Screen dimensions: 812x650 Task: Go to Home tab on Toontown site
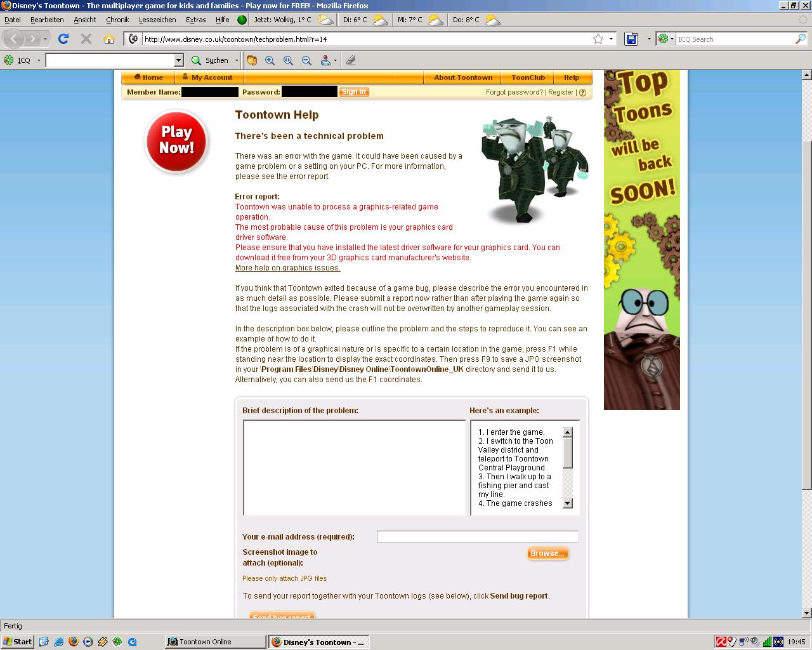149,77
